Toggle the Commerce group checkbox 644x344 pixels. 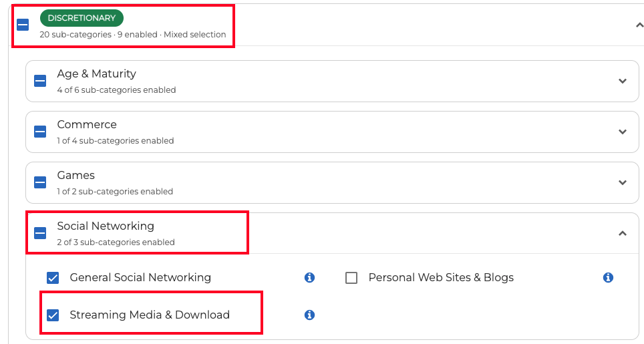pyautogui.click(x=40, y=132)
